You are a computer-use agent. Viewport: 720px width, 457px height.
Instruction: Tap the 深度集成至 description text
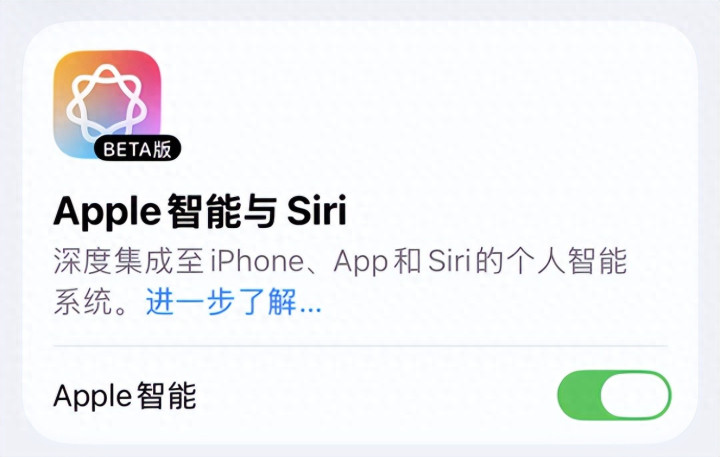pos(129,261)
